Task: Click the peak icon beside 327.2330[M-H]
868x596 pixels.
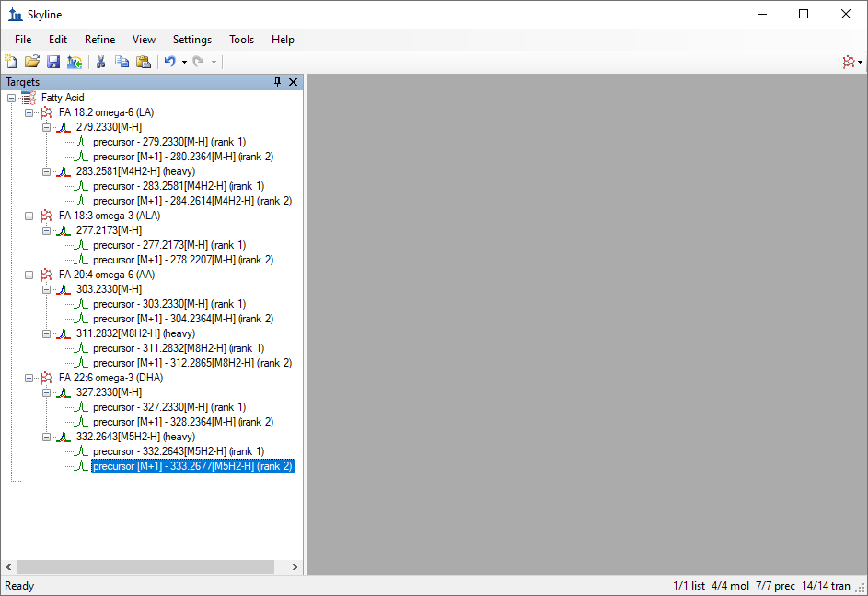Action: tap(64, 392)
